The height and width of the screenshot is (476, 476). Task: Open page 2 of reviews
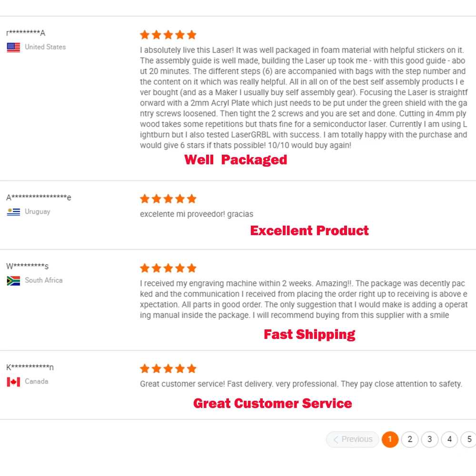(410, 439)
